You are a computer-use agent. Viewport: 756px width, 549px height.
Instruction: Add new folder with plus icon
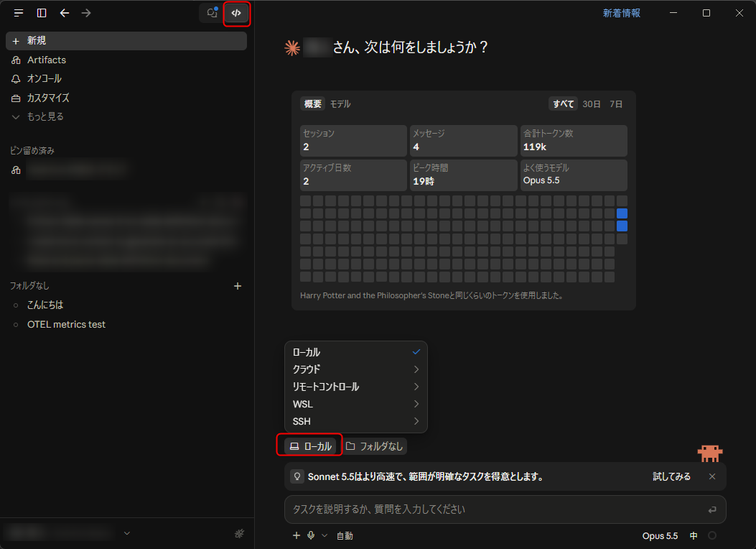click(x=237, y=286)
